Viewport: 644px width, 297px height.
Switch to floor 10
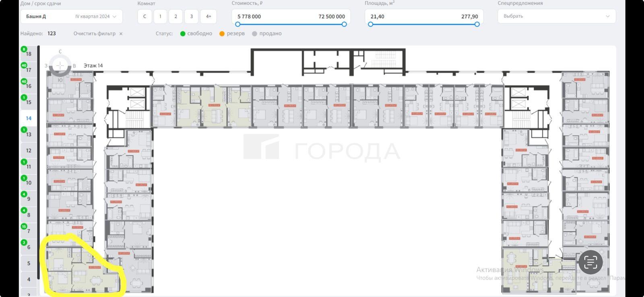pos(28,183)
